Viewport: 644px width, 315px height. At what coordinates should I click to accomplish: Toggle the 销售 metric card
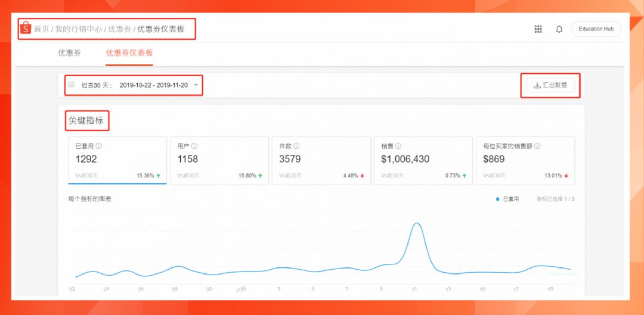coord(423,160)
